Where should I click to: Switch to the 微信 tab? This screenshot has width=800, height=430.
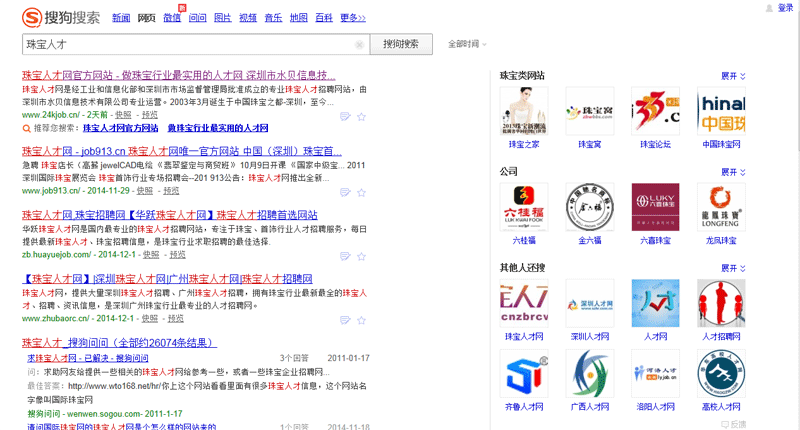[172, 18]
